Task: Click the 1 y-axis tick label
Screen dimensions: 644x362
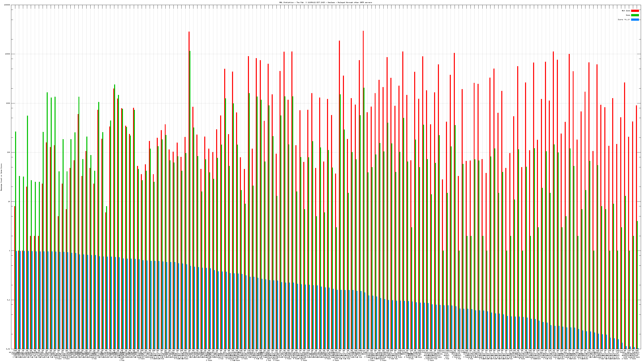Action: coord(10,251)
